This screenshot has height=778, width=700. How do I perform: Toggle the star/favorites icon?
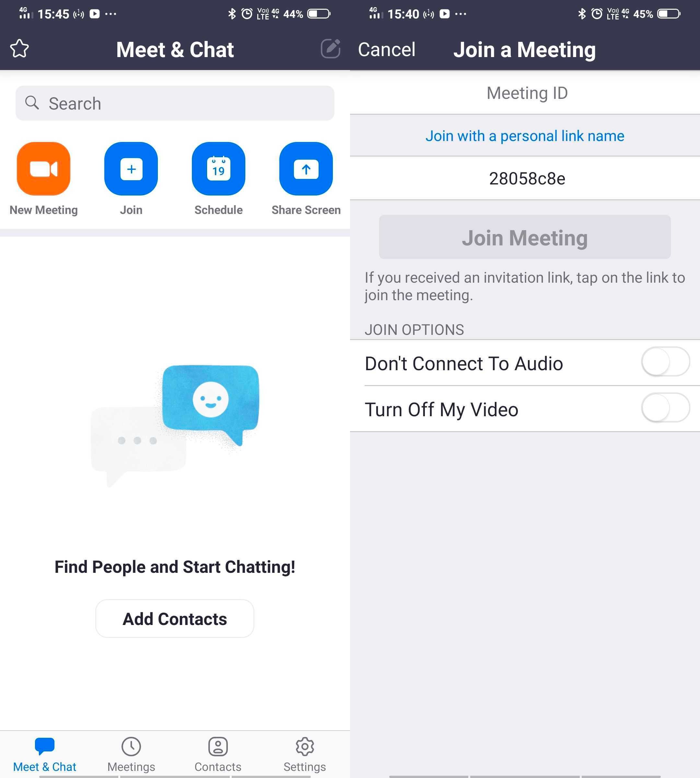coord(19,49)
